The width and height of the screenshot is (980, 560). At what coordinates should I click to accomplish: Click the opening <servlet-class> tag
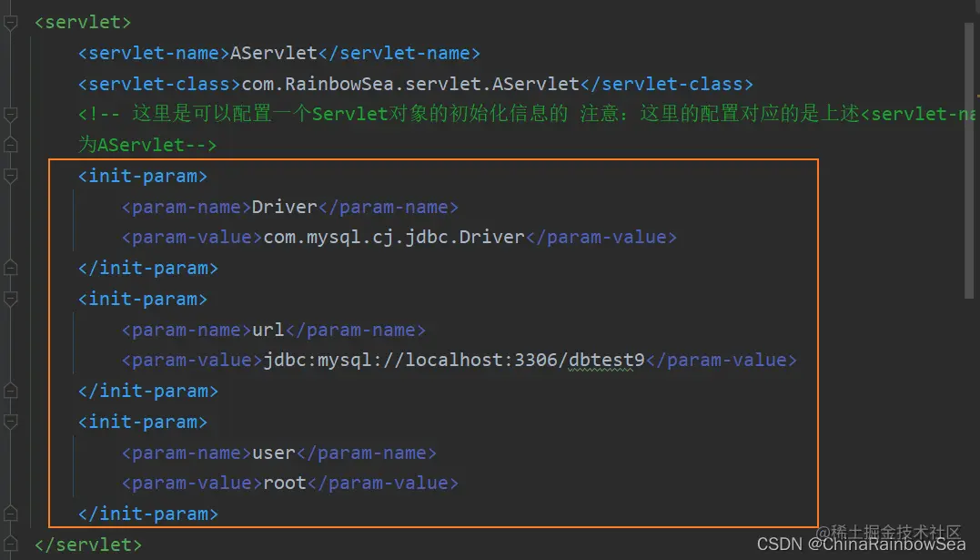point(159,84)
